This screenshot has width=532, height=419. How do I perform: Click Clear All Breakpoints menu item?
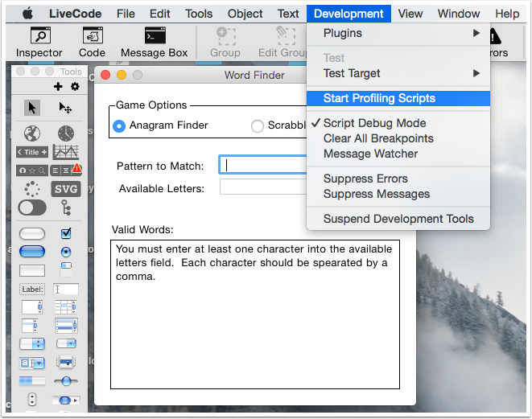[x=398, y=138]
